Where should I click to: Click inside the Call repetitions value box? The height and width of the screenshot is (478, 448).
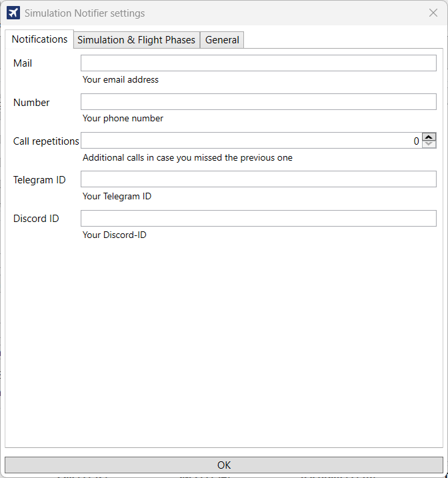[x=251, y=141]
